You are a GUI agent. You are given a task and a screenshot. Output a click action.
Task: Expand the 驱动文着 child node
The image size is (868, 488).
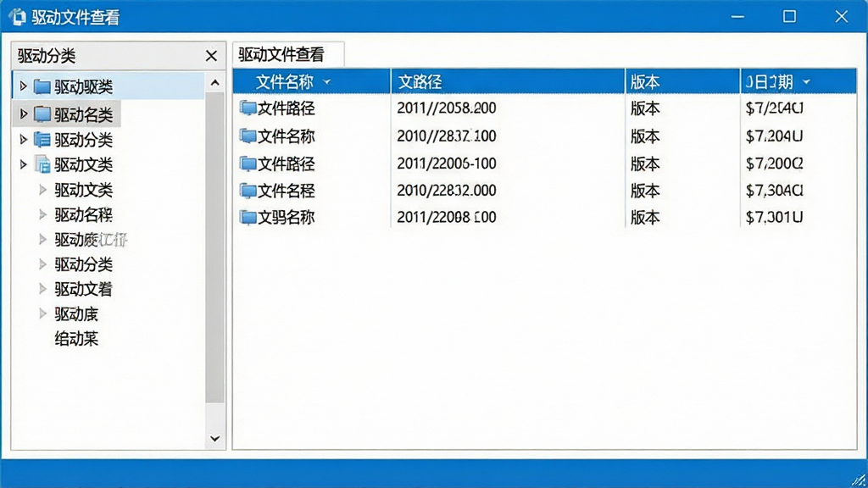42,289
